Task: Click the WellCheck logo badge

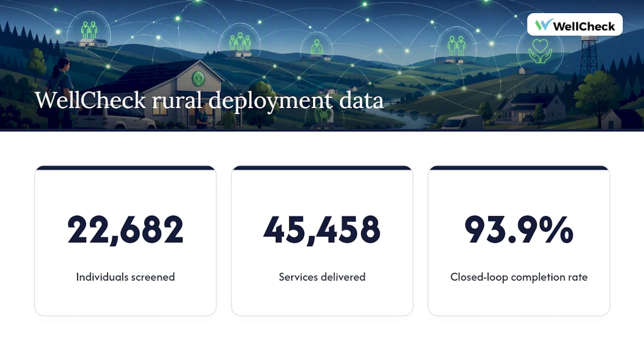Action: (575, 25)
